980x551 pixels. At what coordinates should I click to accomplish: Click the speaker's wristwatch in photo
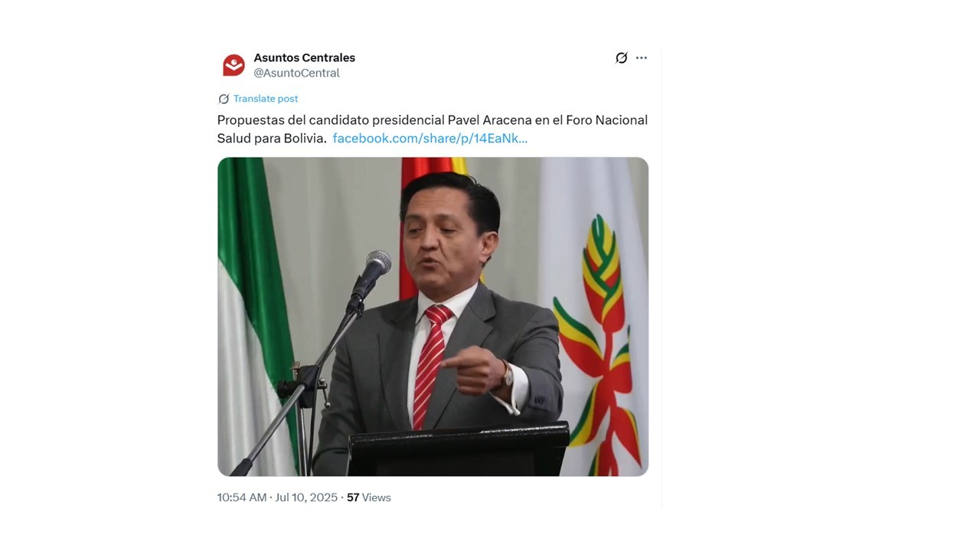(x=506, y=374)
